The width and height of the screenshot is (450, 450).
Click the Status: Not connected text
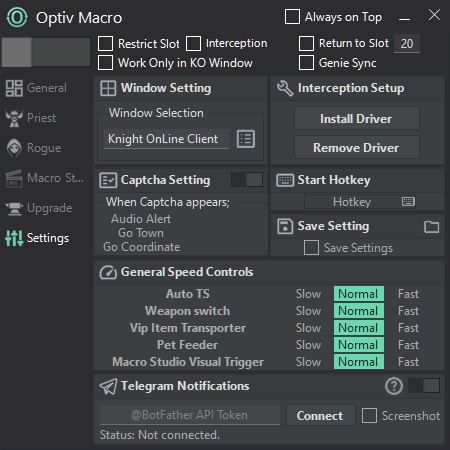click(x=160, y=435)
